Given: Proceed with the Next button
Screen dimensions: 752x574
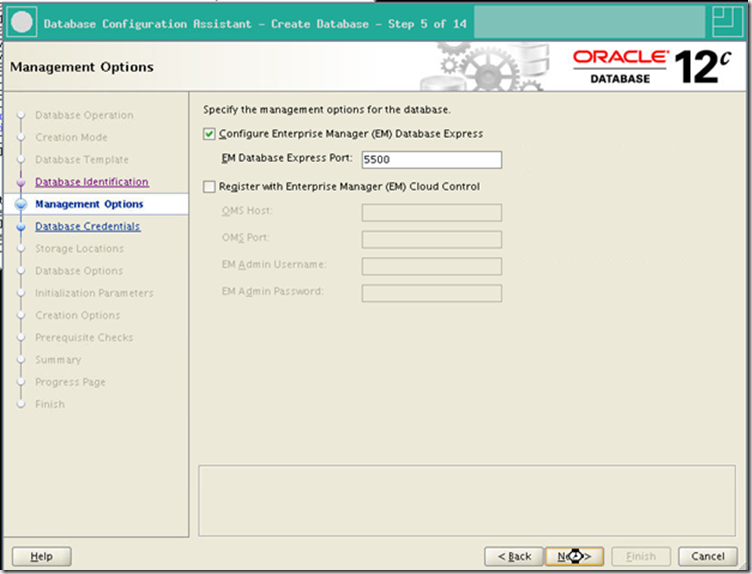Looking at the screenshot, I should click(x=574, y=556).
